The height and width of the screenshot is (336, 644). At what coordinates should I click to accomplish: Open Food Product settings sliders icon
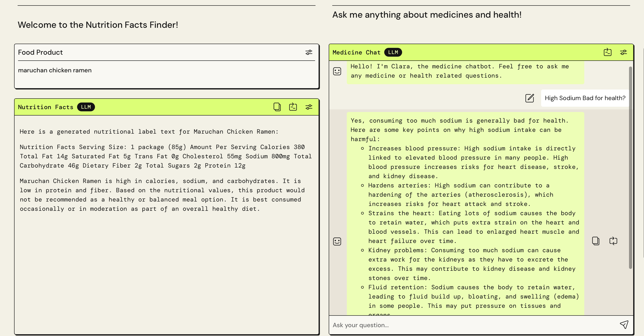coord(309,52)
